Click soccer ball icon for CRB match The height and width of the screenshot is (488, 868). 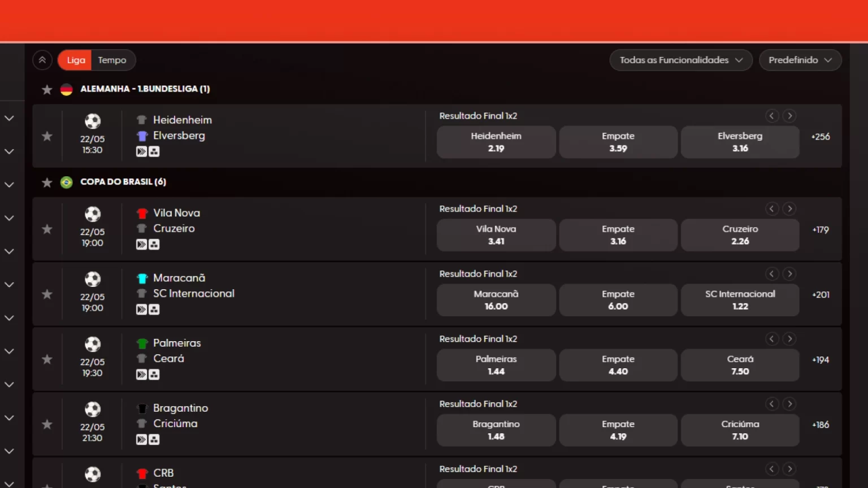pyautogui.click(x=93, y=474)
